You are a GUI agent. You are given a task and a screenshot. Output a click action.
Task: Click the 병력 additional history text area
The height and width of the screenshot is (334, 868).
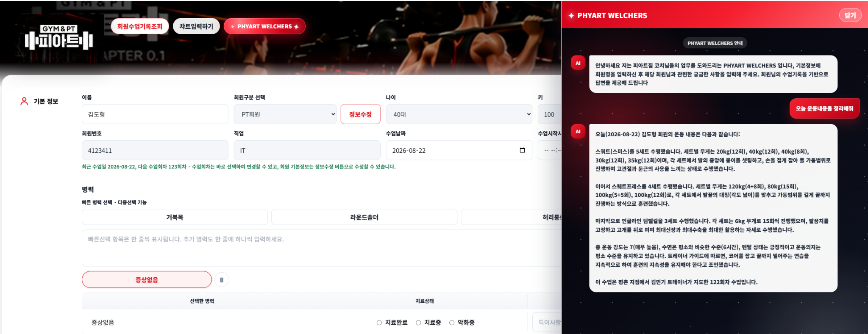[321, 248]
